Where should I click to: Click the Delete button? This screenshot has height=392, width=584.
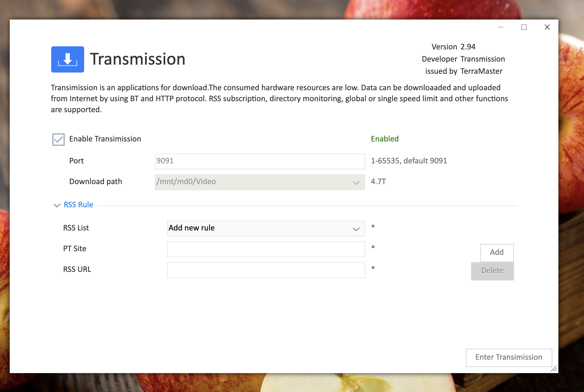(492, 271)
